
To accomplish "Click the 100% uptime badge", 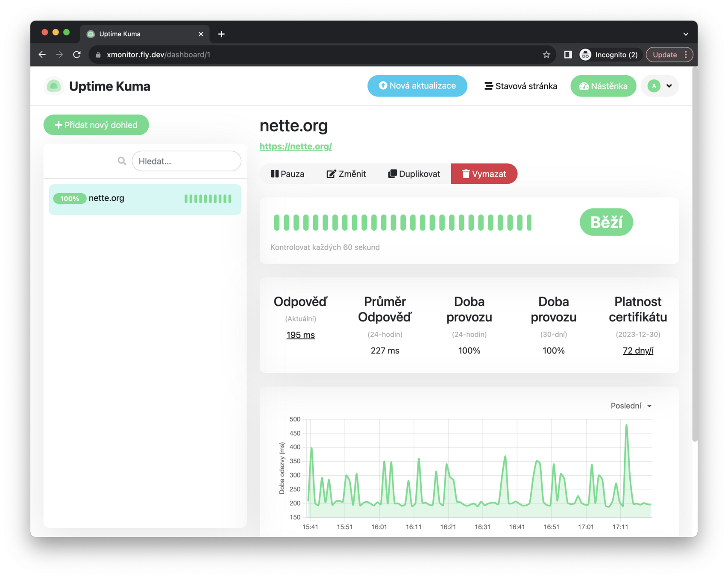I will (70, 198).
